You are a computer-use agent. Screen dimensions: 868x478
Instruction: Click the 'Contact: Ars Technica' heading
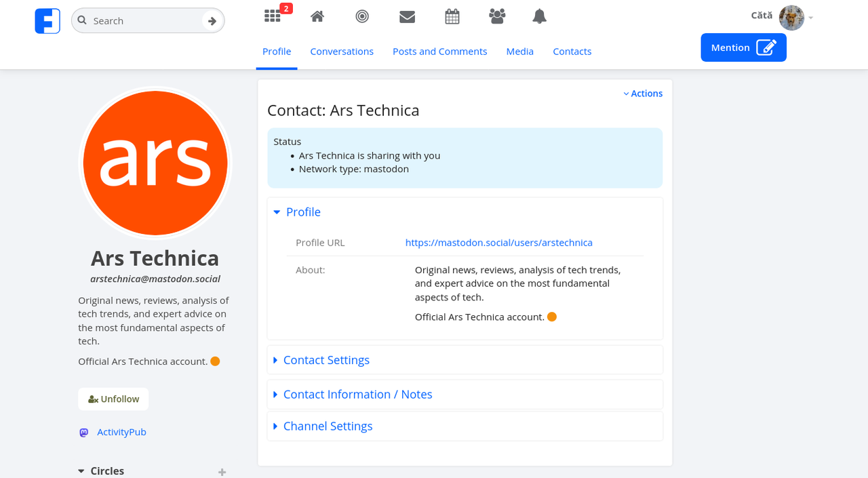tap(343, 111)
